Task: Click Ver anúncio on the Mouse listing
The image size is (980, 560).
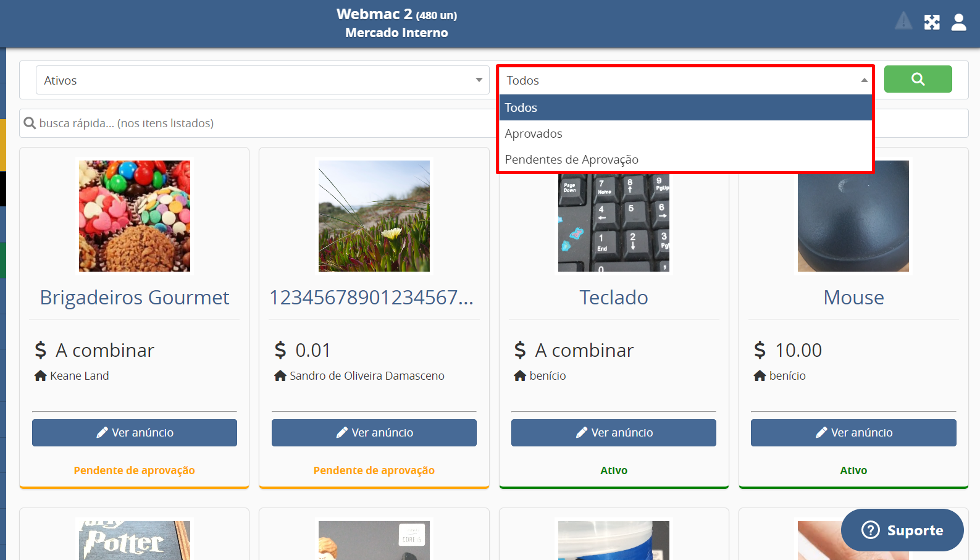Action: (x=853, y=433)
